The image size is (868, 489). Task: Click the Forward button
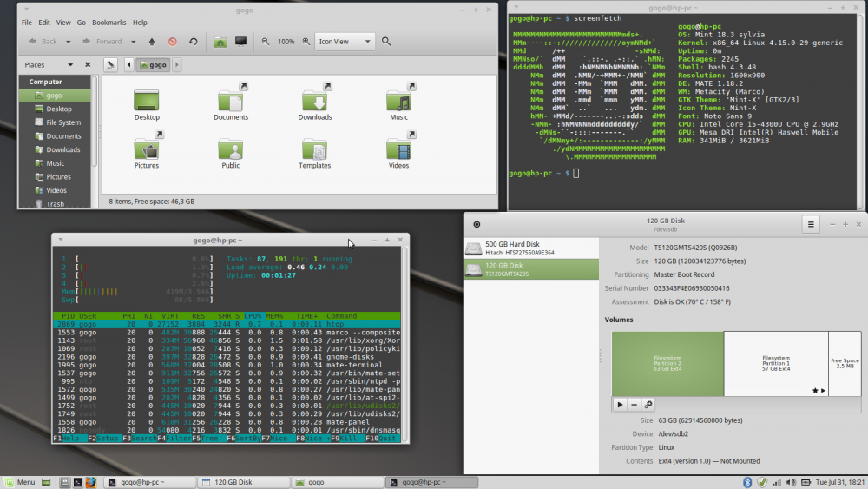click(102, 42)
